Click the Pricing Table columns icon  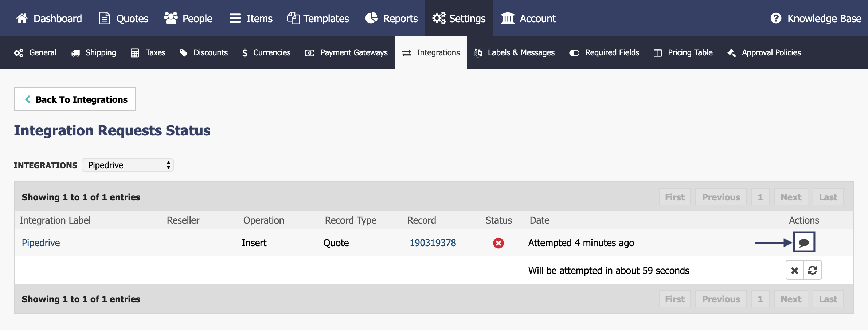point(658,53)
